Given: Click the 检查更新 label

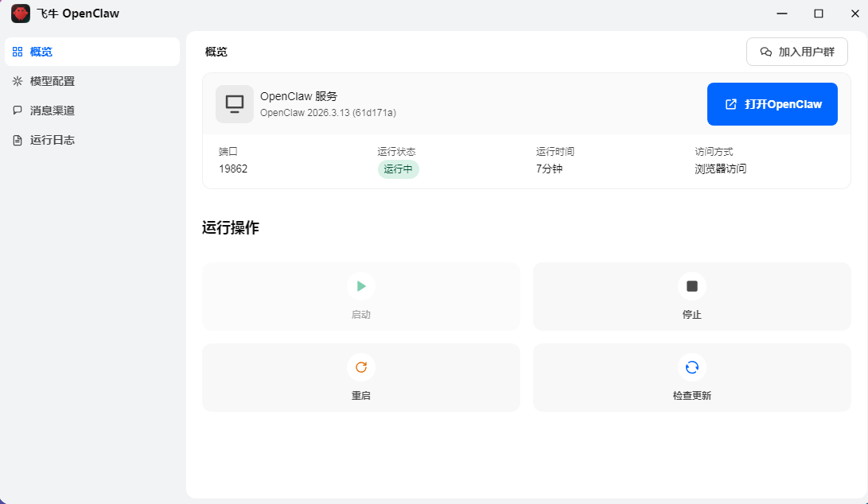Looking at the screenshot, I should [692, 396].
